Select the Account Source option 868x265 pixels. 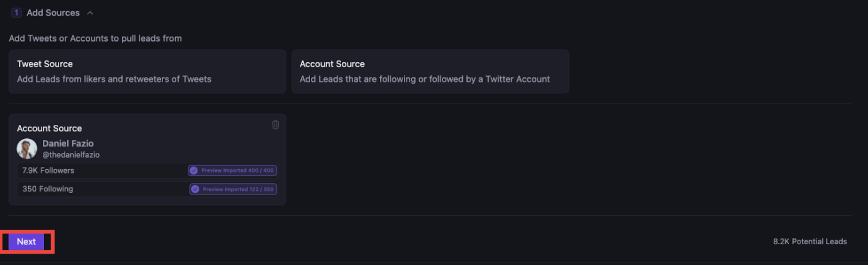431,71
